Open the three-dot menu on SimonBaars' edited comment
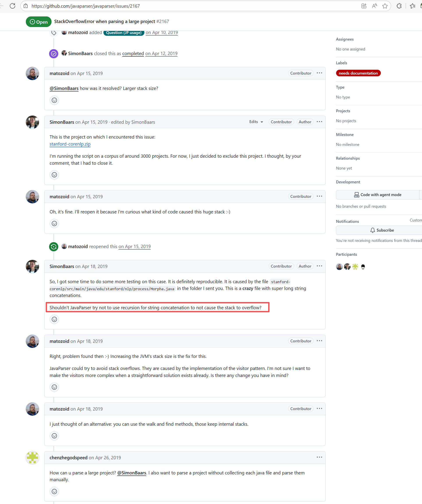Viewport: 422px width, 504px height. click(x=319, y=122)
